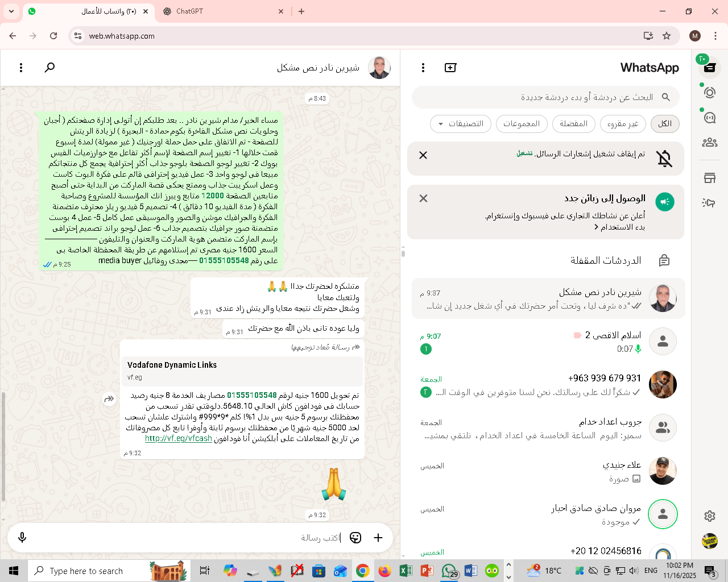Start a new chat with the new-chat icon
The width and height of the screenshot is (728, 582).
(x=450, y=67)
